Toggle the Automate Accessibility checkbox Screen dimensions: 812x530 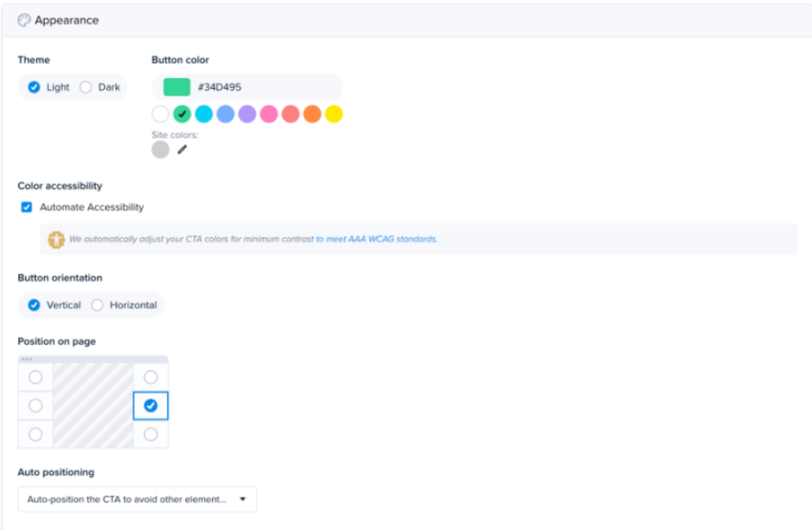point(26,208)
